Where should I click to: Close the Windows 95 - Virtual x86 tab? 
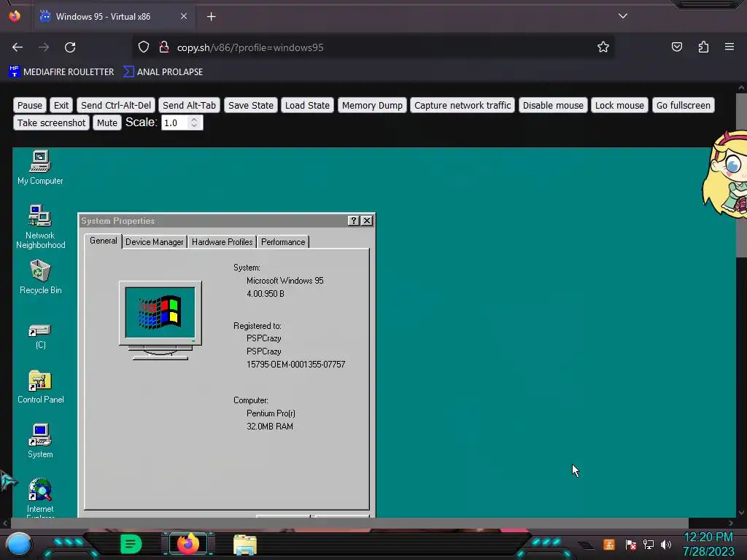click(x=183, y=16)
